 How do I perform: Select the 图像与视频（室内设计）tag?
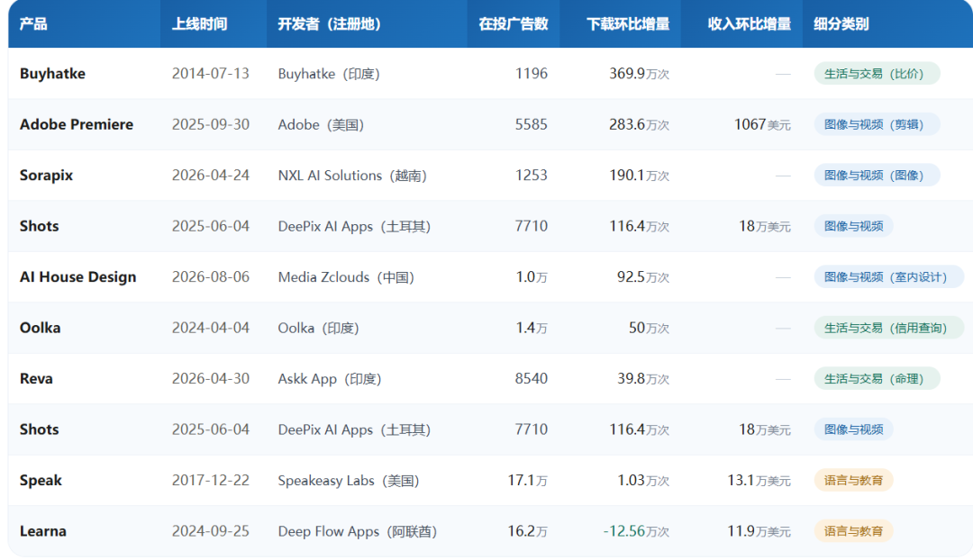[888, 277]
